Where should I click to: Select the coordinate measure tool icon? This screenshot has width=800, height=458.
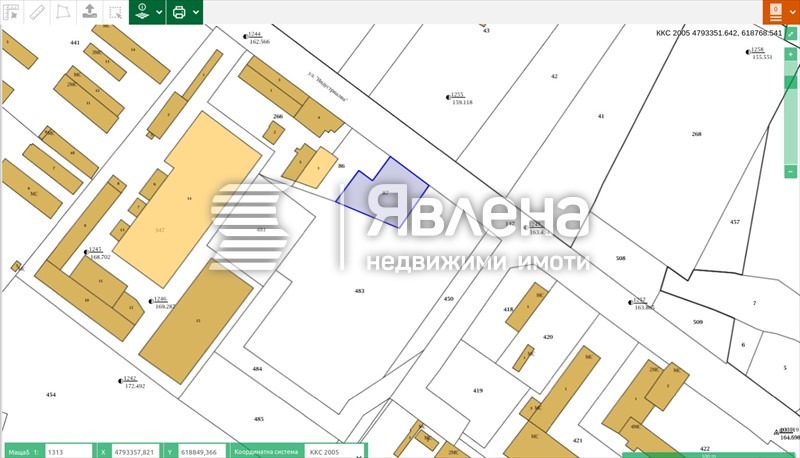tap(11, 12)
